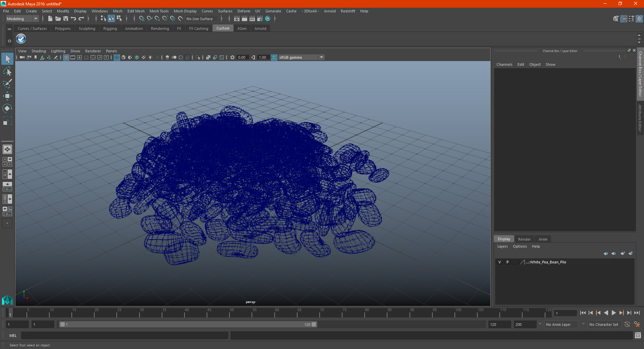Viewport: 644px width, 349px height.
Task: Open the Script Editor icon
Action: [638, 335]
